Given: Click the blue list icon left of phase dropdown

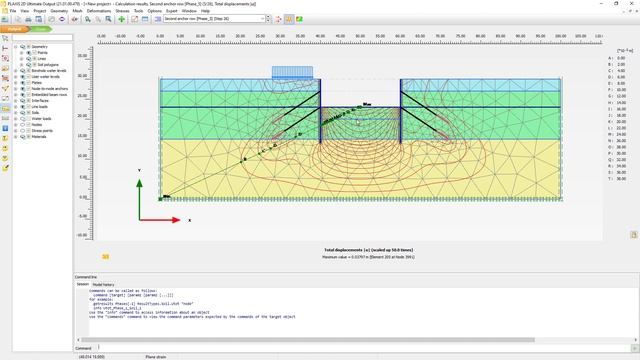Looking at the screenshot, I should click(x=158, y=19).
